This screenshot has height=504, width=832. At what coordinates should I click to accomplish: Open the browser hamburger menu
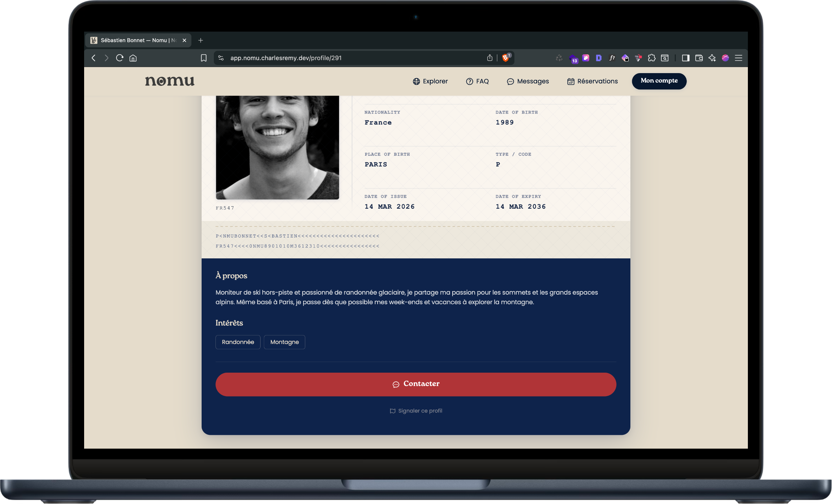pos(739,58)
